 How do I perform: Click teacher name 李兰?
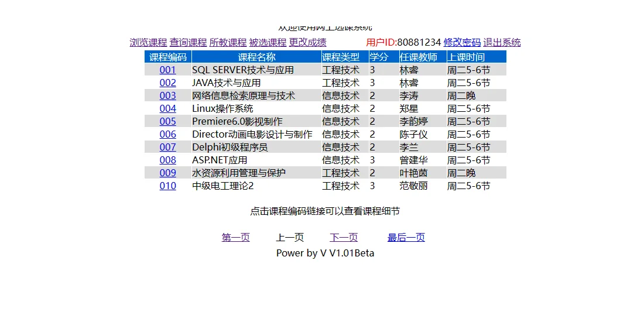pos(409,147)
